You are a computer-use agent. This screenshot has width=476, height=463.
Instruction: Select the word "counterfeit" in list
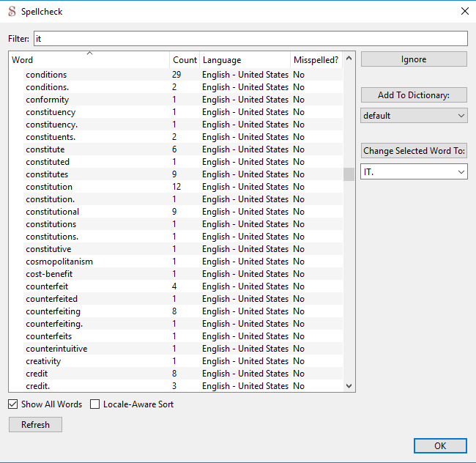click(x=49, y=286)
